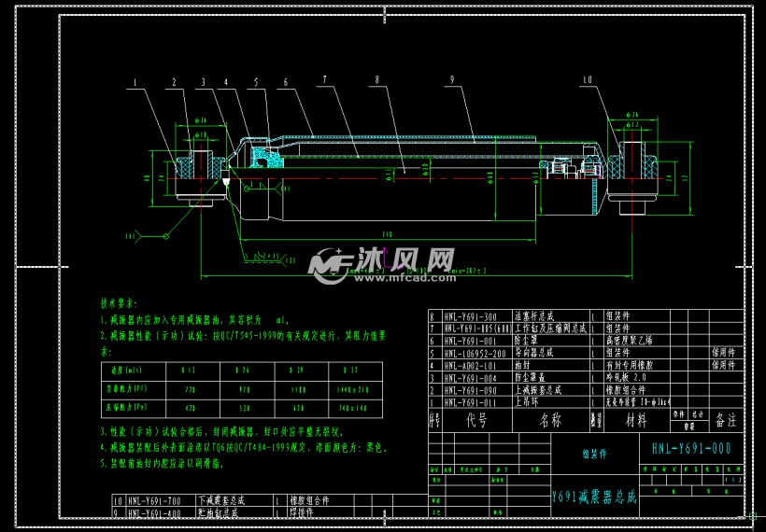The image size is (766, 532).
Task: Click the part name 防尘罩 in row 6
Action: pyautogui.click(x=526, y=340)
